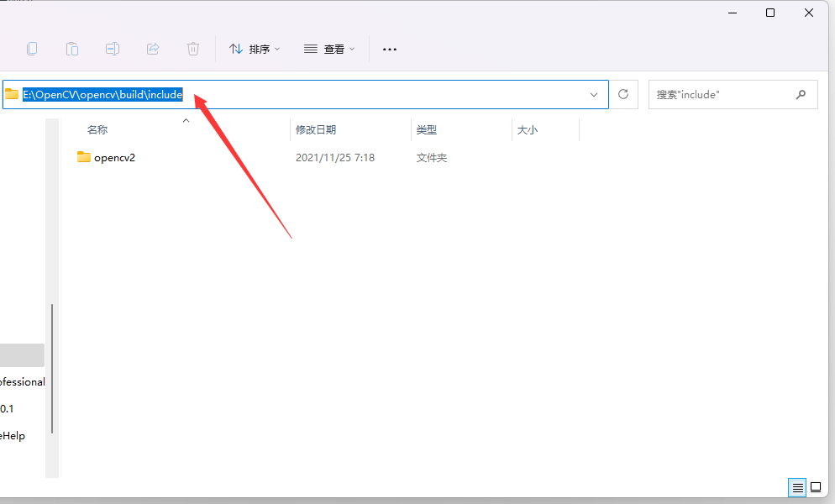Click the address bar path field
This screenshot has height=504, width=835.
click(x=305, y=95)
